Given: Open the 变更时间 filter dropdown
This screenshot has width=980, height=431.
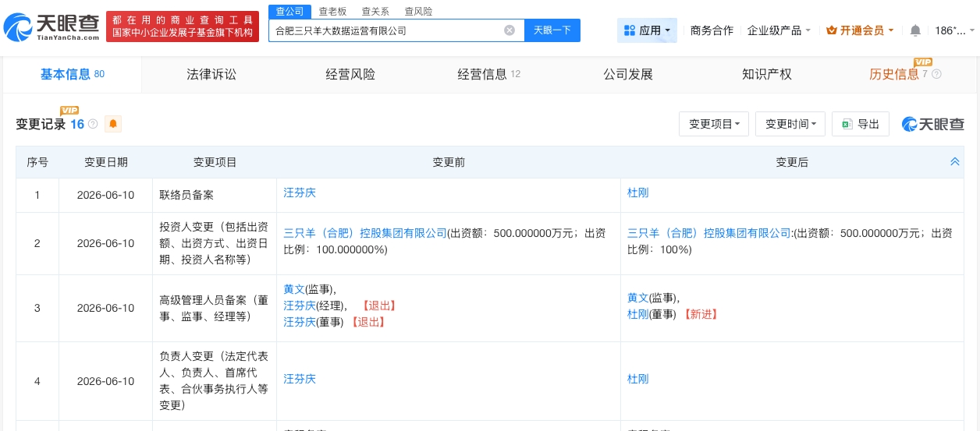Looking at the screenshot, I should [790, 124].
